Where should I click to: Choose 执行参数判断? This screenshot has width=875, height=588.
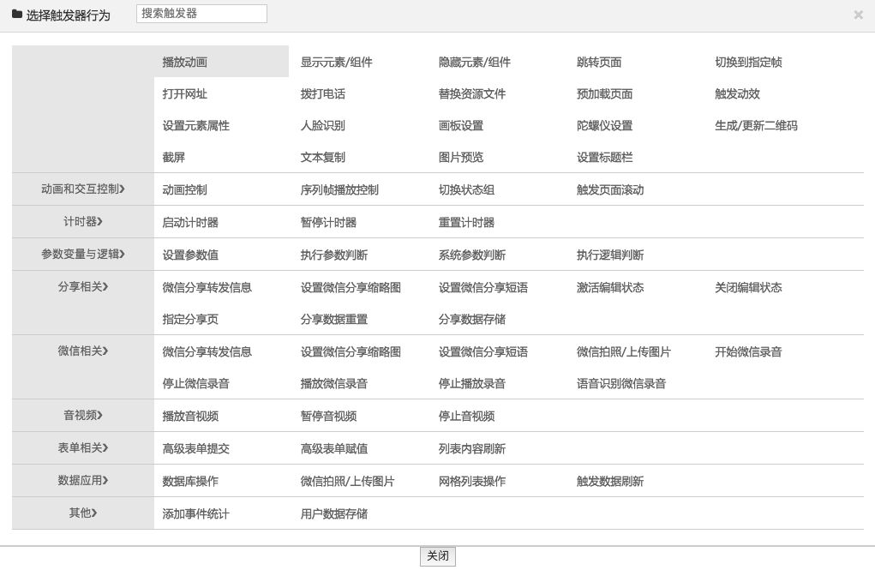[x=333, y=255]
